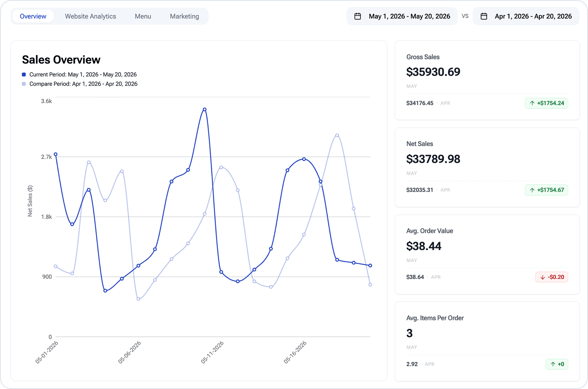
Task: Click the x-axis label 05-16-2026
Action: click(295, 352)
